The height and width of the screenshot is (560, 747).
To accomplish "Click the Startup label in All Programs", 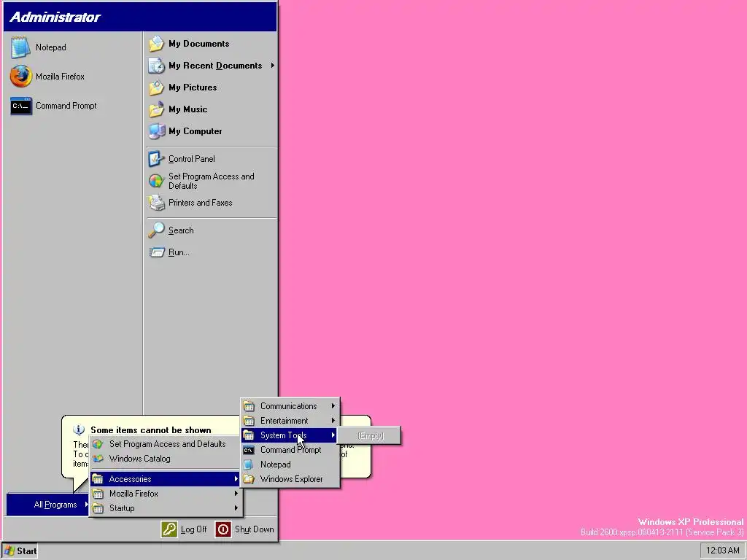I will tap(122, 508).
